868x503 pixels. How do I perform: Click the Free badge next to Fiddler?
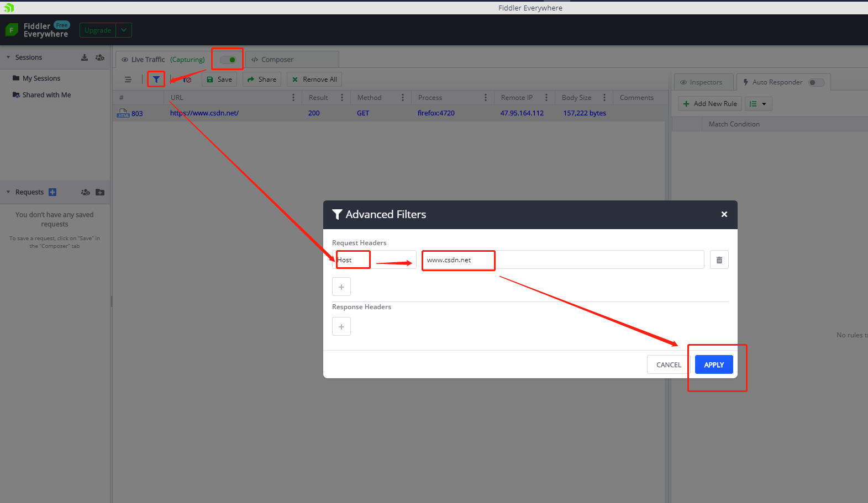[62, 25]
